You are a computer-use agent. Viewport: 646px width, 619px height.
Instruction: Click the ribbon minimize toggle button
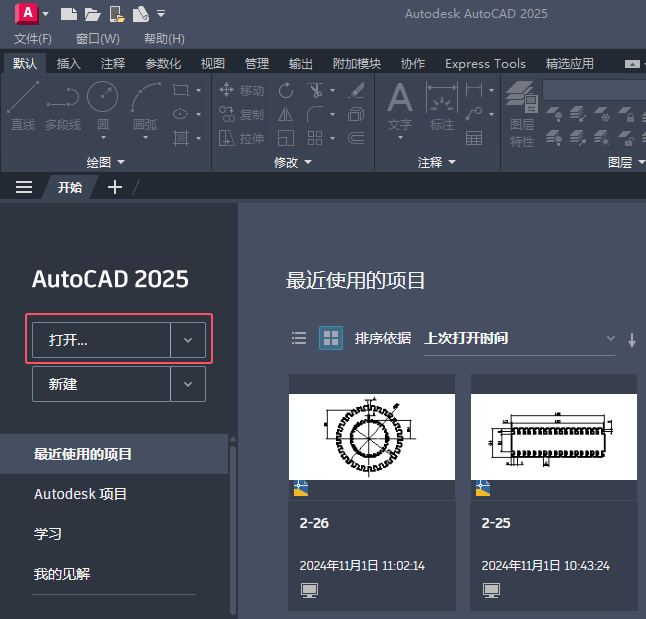pyautogui.click(x=632, y=64)
